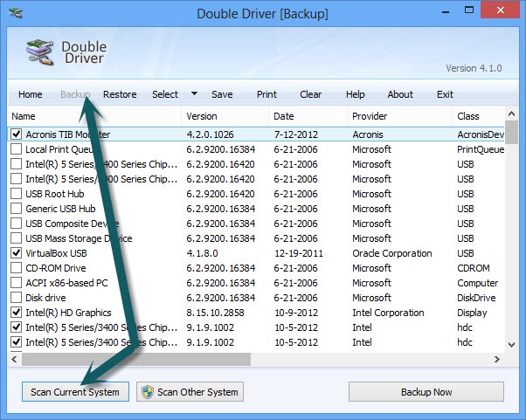Check the Disk drive checkbox

tap(16, 298)
